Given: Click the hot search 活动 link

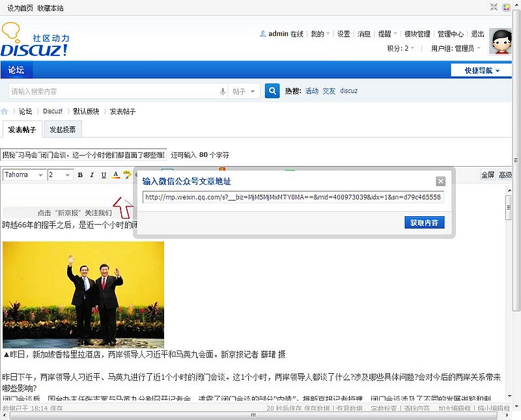Looking at the screenshot, I should click(x=312, y=91).
